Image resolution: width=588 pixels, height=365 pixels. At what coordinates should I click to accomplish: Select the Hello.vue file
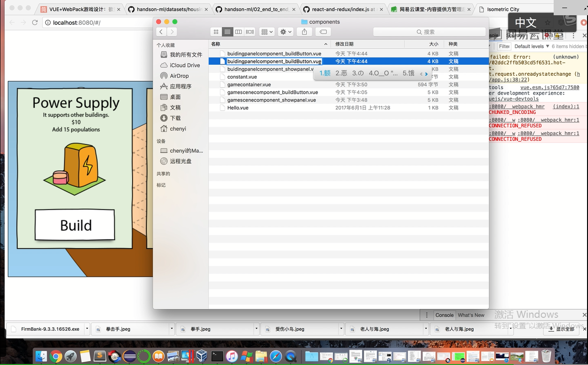[x=349, y=108]
